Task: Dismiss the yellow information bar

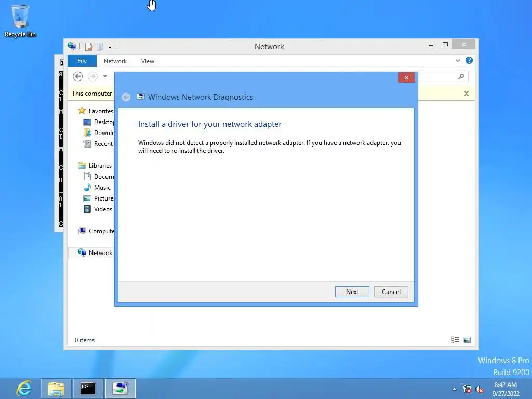Action: 466,94
